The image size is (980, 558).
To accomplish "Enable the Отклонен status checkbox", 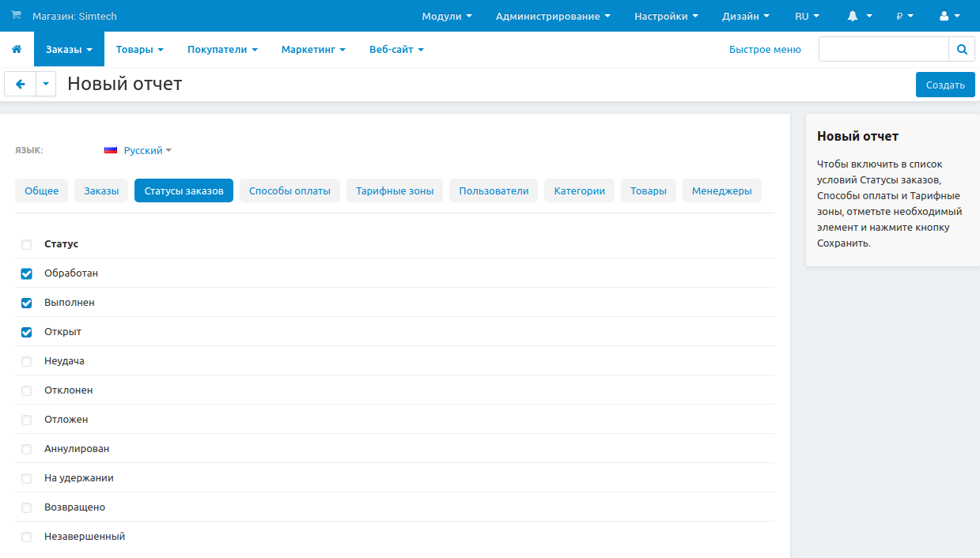I will [27, 390].
